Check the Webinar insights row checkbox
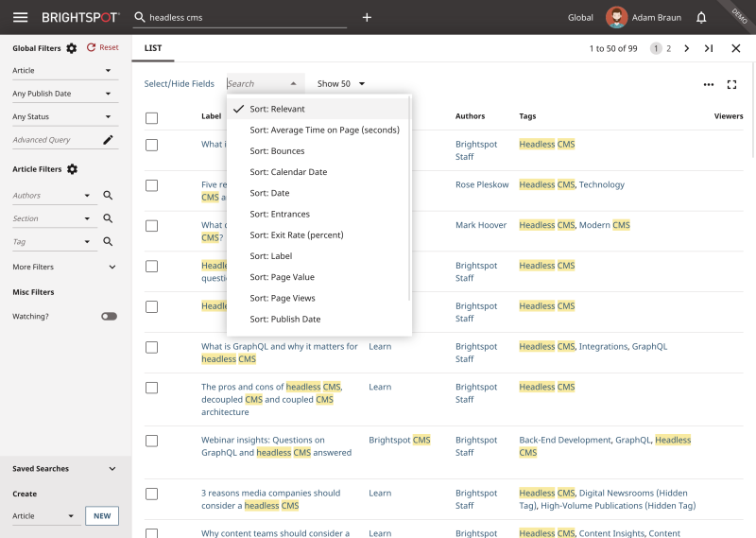 click(x=151, y=441)
